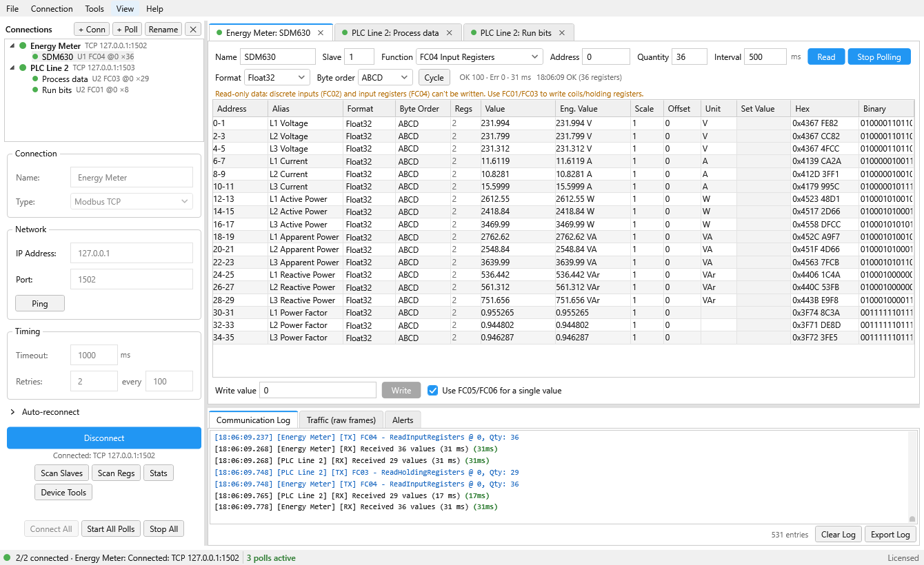The height and width of the screenshot is (565, 924).
Task: Close the PLC Line 2: Process data tab
Action: pyautogui.click(x=450, y=32)
